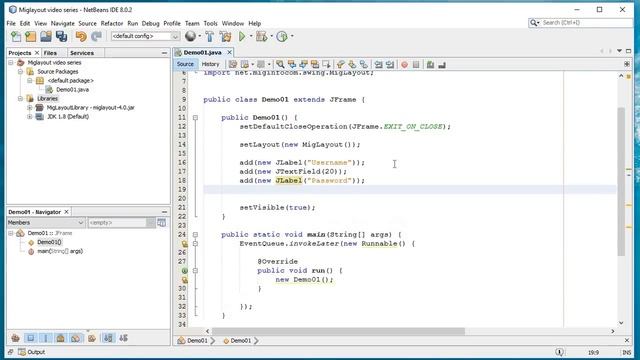Select Demo01.java in Projects tree

click(72, 89)
